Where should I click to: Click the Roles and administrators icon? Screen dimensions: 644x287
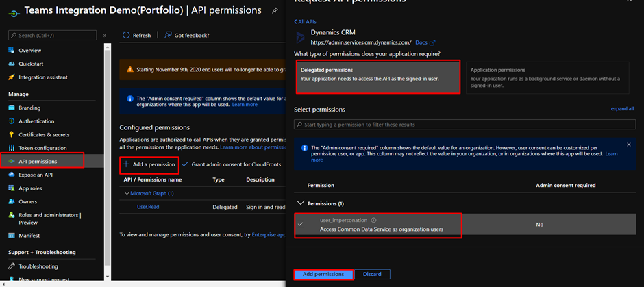(12, 215)
